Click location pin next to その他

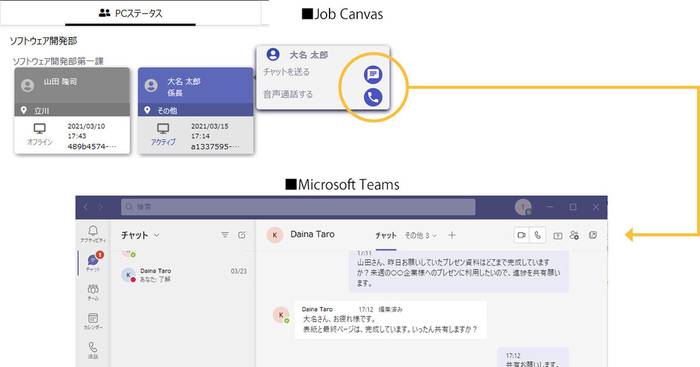pyautogui.click(x=147, y=110)
